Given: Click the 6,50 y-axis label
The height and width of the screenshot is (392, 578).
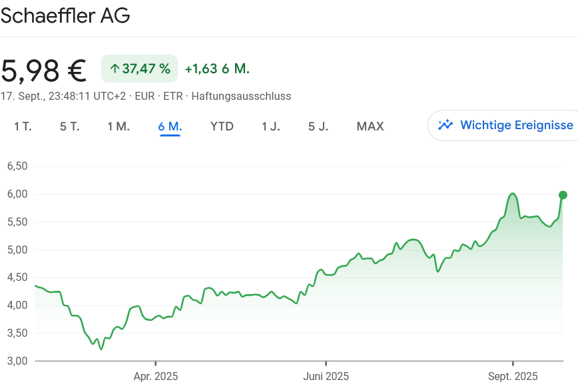Looking at the screenshot, I should (17, 166).
